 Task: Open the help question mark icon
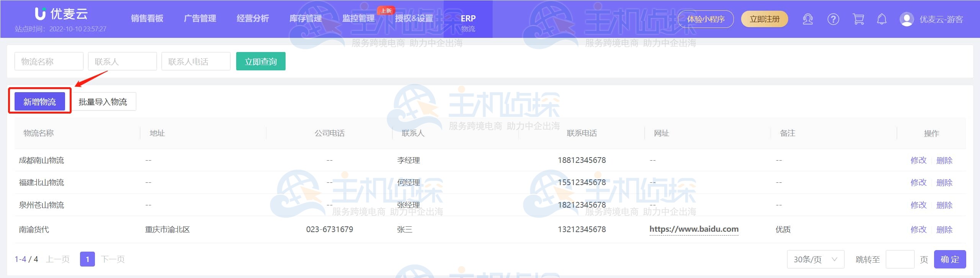(833, 19)
